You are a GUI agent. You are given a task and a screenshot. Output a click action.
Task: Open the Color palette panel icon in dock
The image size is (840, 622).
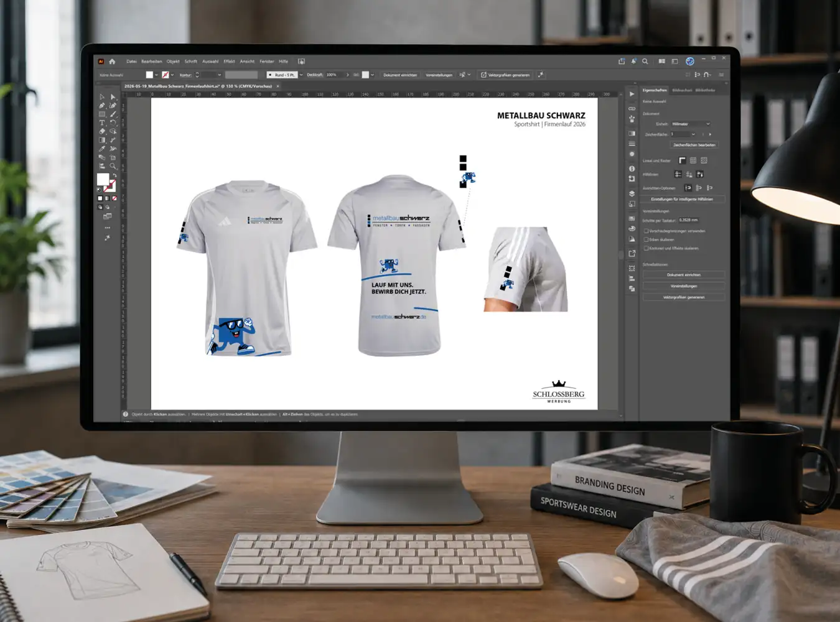pos(632,228)
